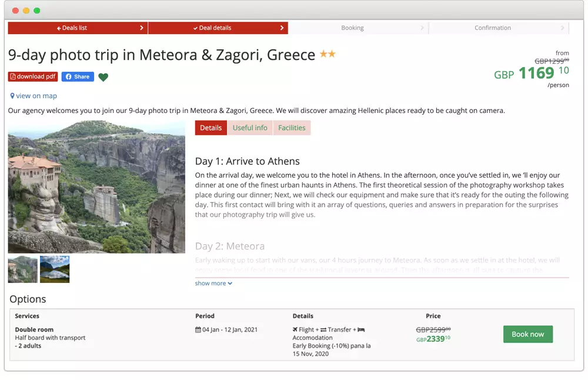Select the lake reflection thumbnail

coord(55,269)
